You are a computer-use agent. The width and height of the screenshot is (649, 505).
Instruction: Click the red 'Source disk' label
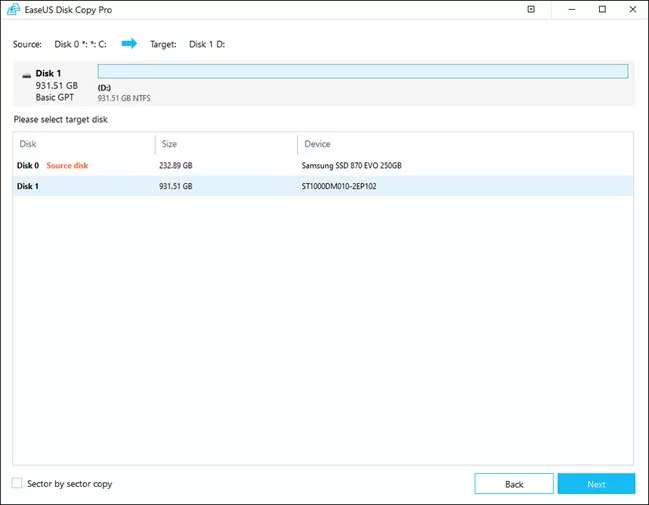(67, 166)
